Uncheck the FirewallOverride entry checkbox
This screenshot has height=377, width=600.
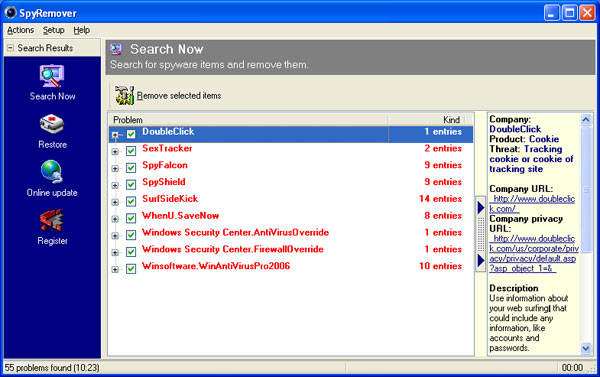pyautogui.click(x=131, y=252)
